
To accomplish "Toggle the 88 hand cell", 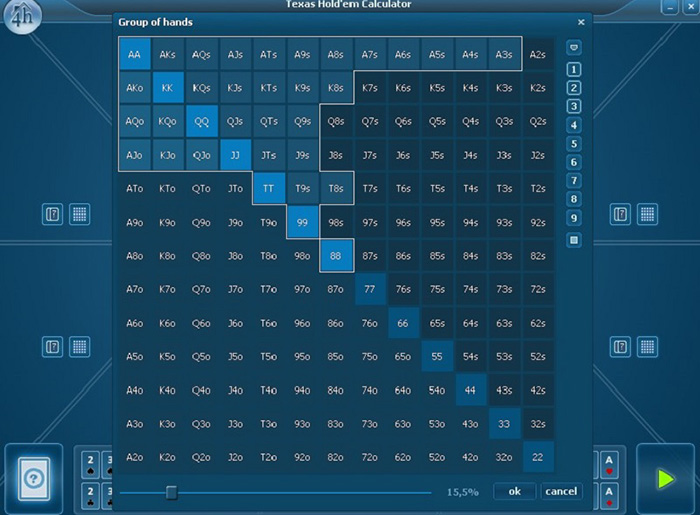I will [336, 256].
